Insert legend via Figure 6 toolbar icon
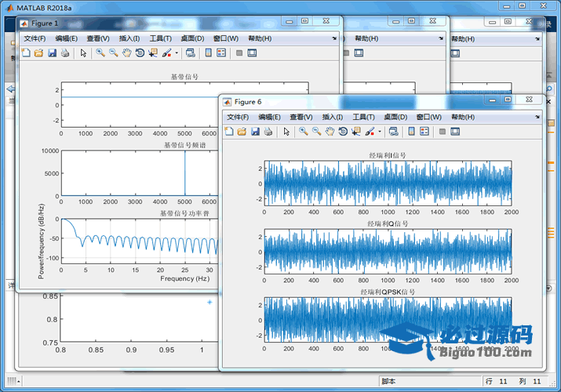 point(424,132)
